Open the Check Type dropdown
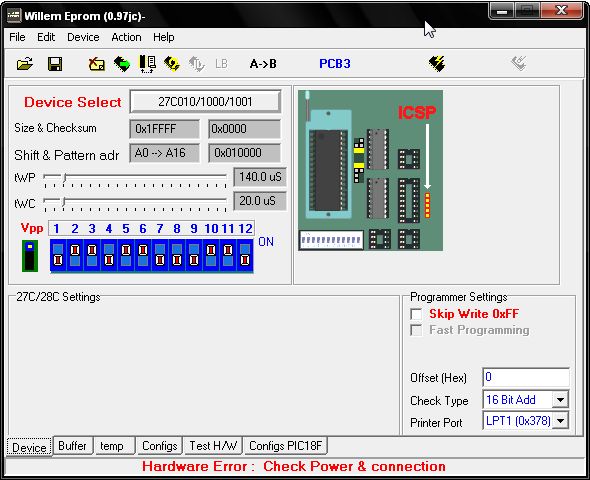590x480 pixels. (560, 399)
